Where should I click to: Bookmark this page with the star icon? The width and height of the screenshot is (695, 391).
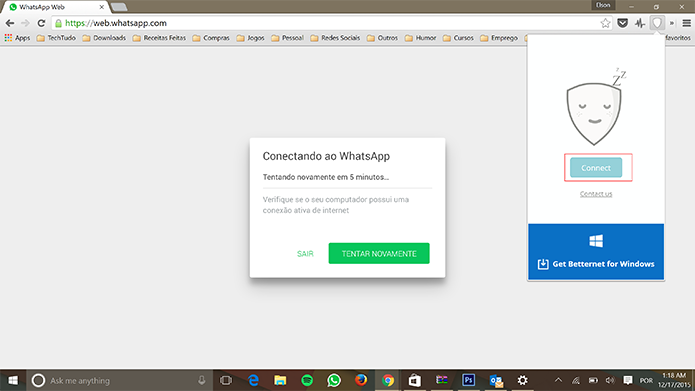click(605, 23)
